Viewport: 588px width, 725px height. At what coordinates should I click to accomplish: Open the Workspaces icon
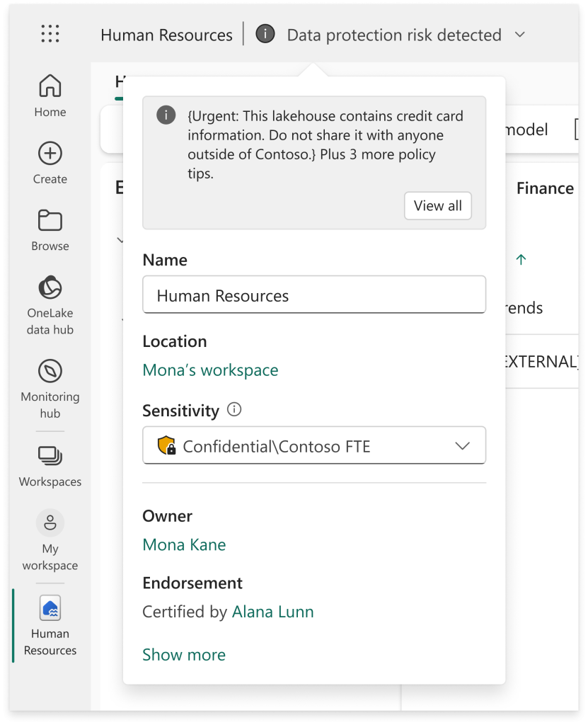50,456
